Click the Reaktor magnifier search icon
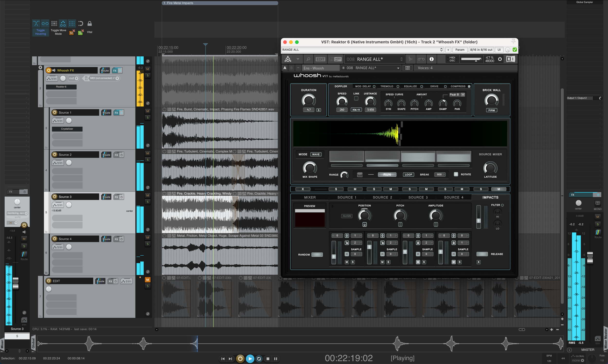This screenshot has width=608, height=364. click(x=308, y=59)
